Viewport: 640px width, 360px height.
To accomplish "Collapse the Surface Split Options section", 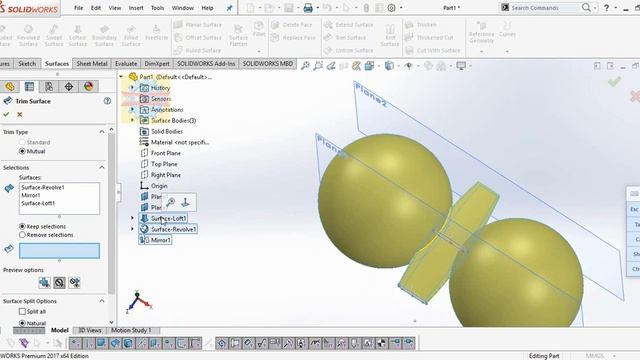I will point(102,301).
